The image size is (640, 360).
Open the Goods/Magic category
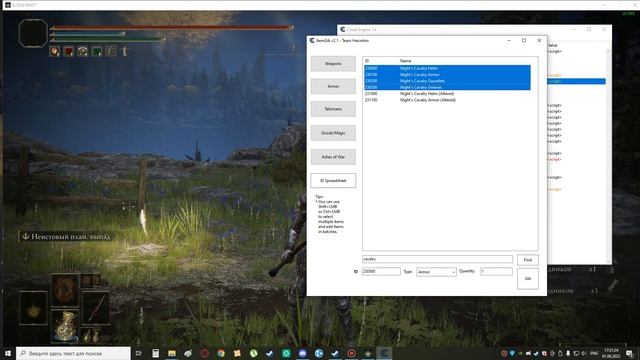click(333, 133)
